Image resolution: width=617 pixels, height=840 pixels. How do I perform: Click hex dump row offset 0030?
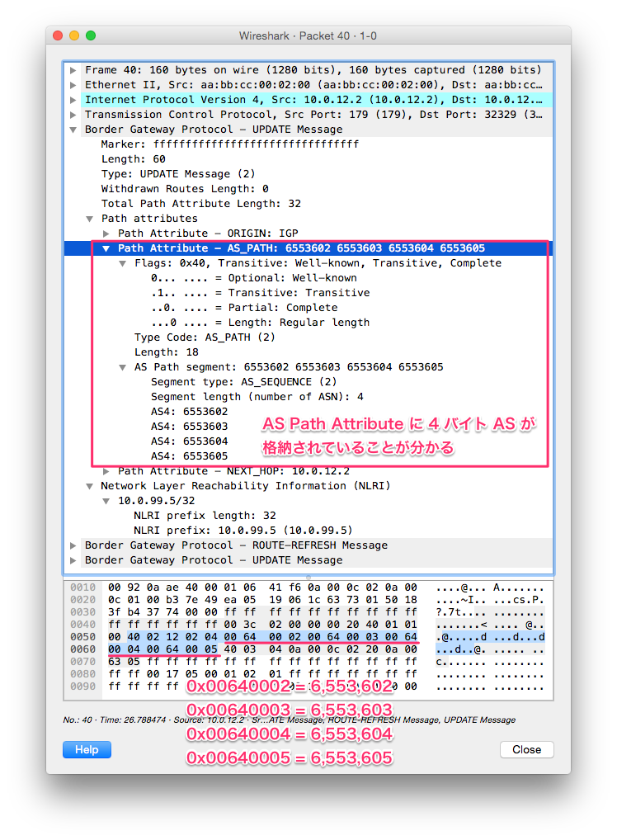pyautogui.click(x=83, y=612)
